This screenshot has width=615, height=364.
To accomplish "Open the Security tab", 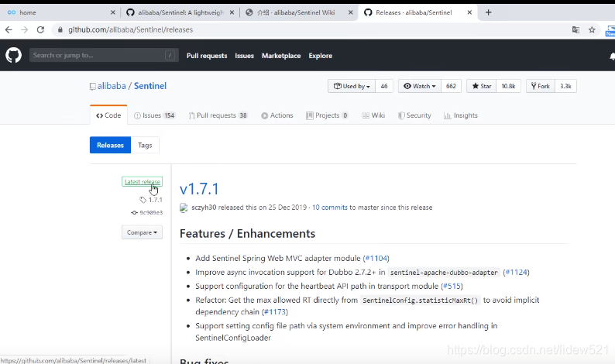I will [414, 115].
